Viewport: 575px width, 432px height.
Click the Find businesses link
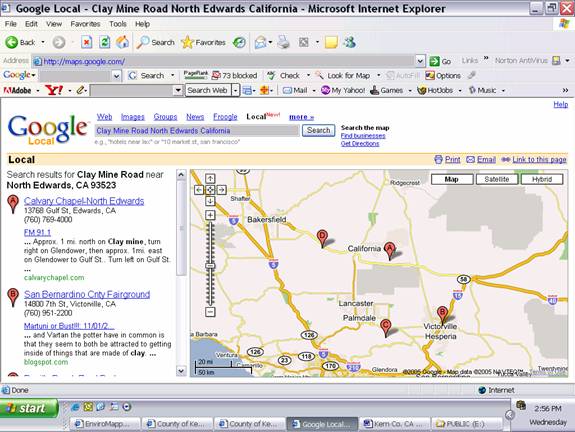(x=363, y=136)
